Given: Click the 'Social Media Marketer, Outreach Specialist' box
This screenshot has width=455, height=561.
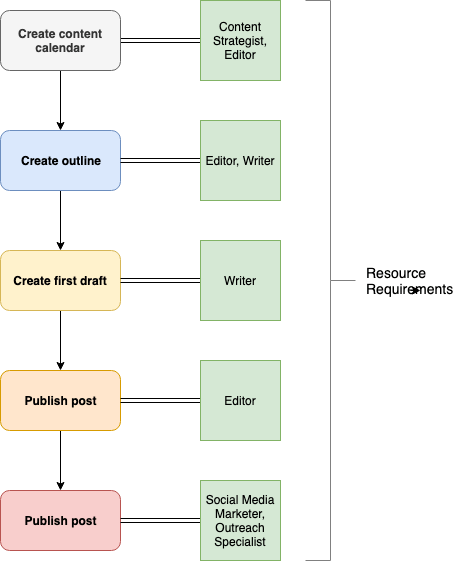Looking at the screenshot, I should pyautogui.click(x=240, y=521).
